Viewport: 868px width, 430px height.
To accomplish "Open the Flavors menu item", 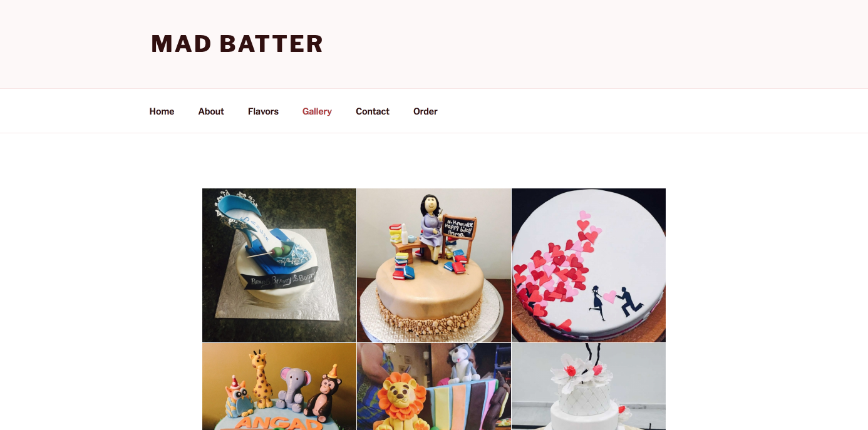I will click(263, 111).
